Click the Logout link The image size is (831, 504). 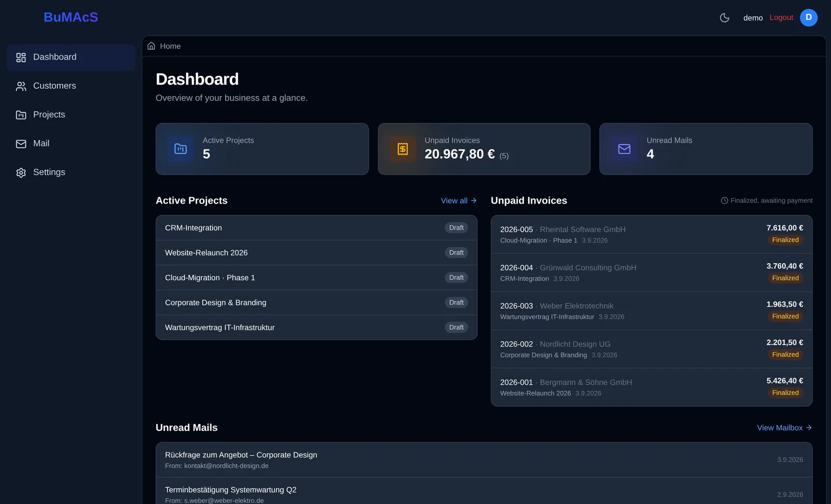click(x=781, y=18)
